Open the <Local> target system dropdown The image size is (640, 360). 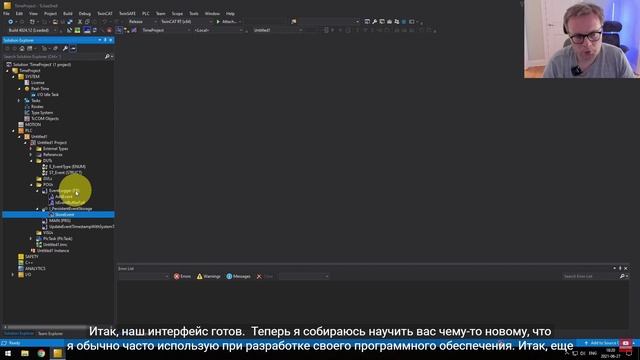(219, 30)
